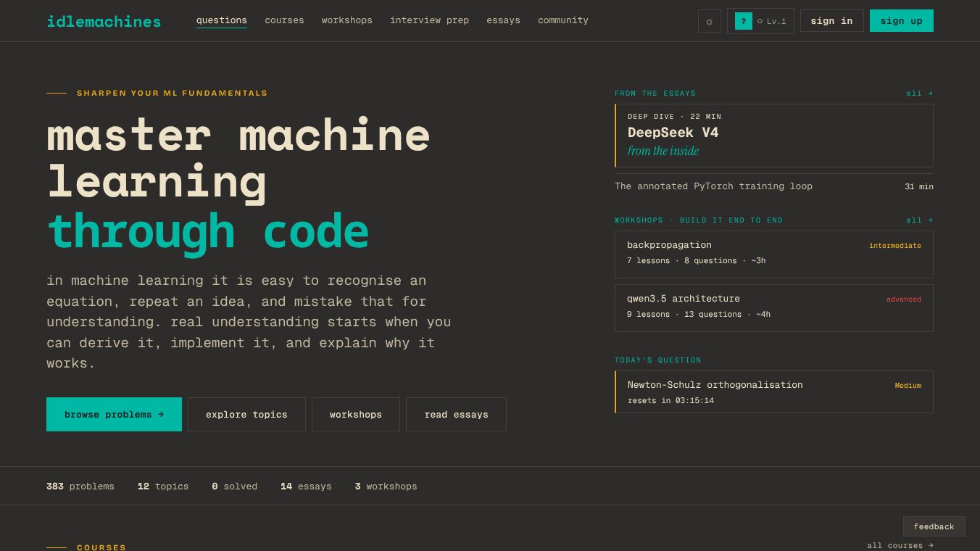
Task: Click the 31 min reading time
Action: coord(919,187)
